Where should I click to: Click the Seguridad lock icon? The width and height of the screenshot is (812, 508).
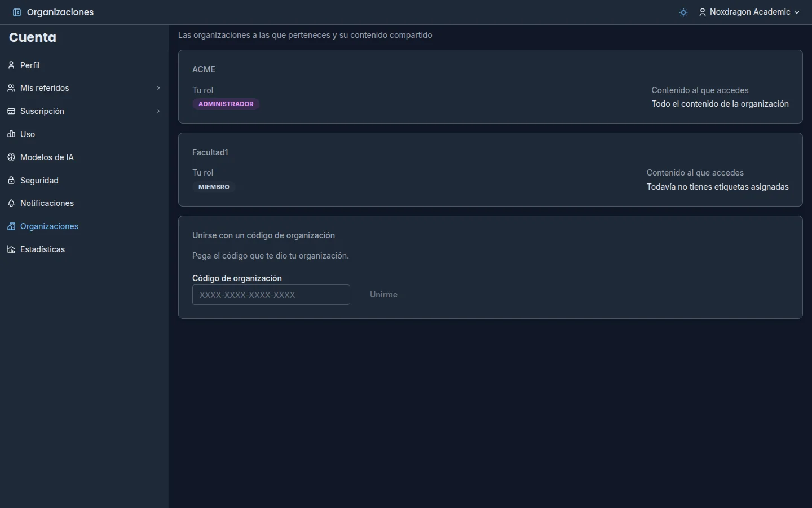(11, 181)
